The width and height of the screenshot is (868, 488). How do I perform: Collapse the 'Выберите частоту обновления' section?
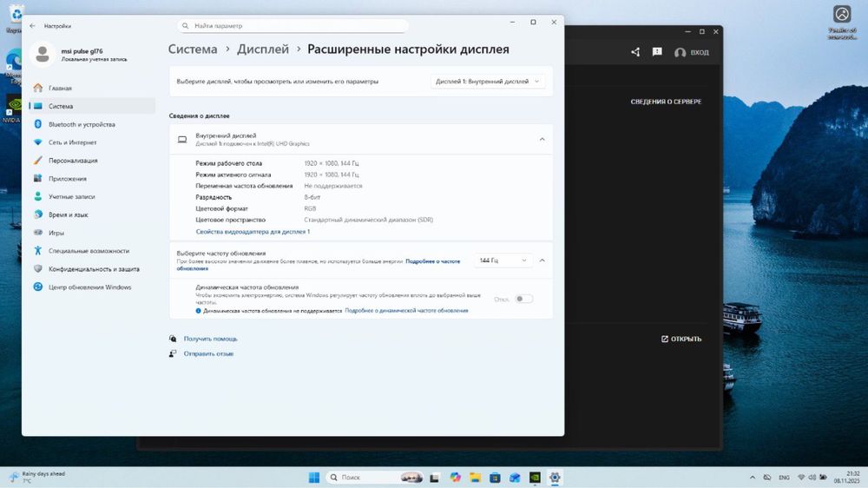pyautogui.click(x=542, y=260)
